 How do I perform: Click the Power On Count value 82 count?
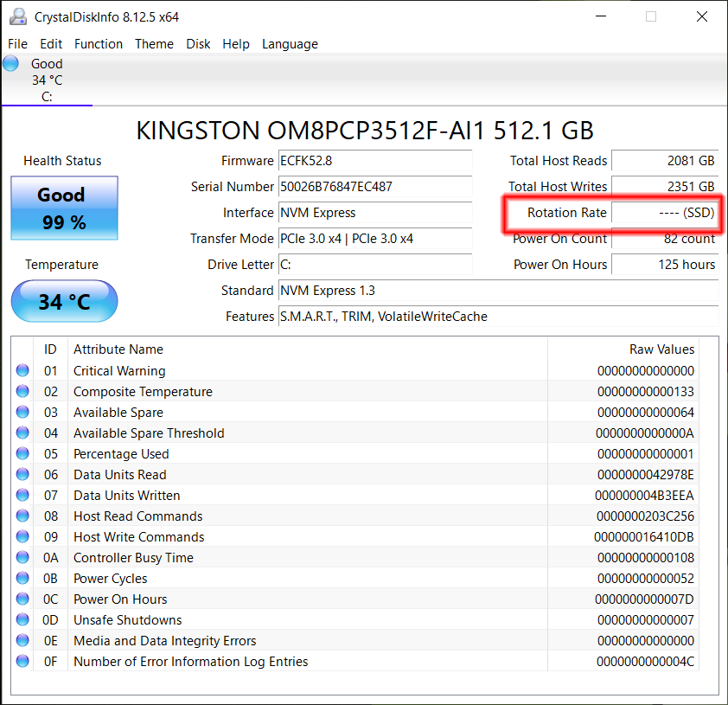(665, 239)
